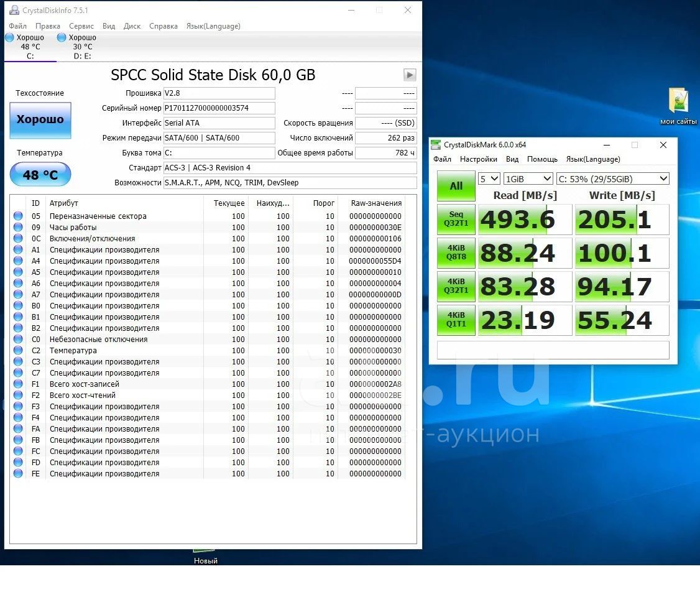Click the CrystalDiskMark title bar app icon
Image resolution: width=700 pixels, height=597 pixels.
(435, 145)
